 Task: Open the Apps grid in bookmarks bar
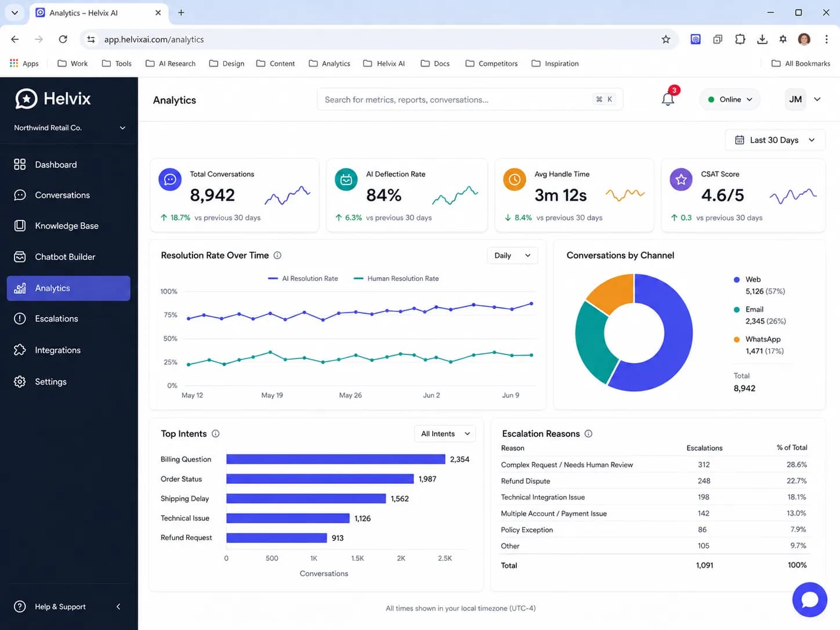(24, 63)
